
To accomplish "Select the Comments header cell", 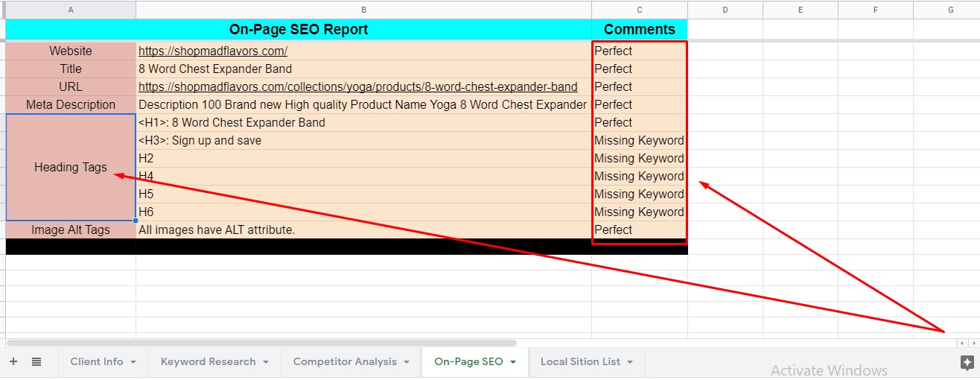I will 639,30.
